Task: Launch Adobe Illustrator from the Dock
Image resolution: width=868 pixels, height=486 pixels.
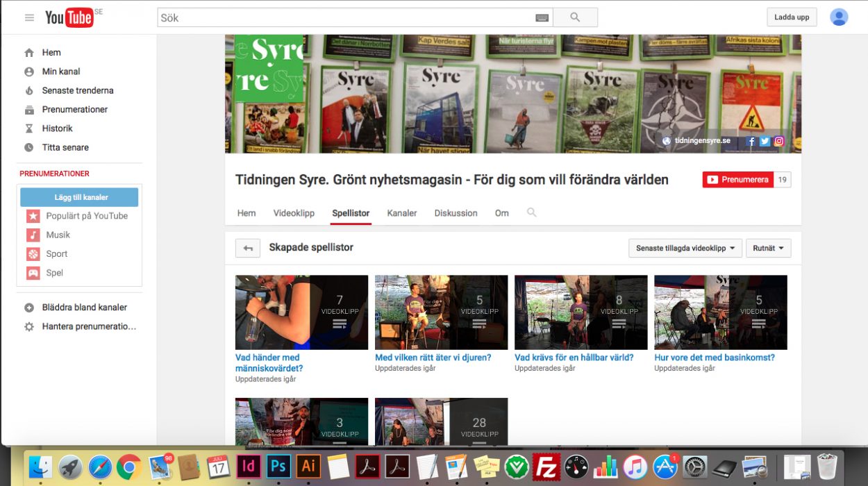Action: [x=308, y=466]
